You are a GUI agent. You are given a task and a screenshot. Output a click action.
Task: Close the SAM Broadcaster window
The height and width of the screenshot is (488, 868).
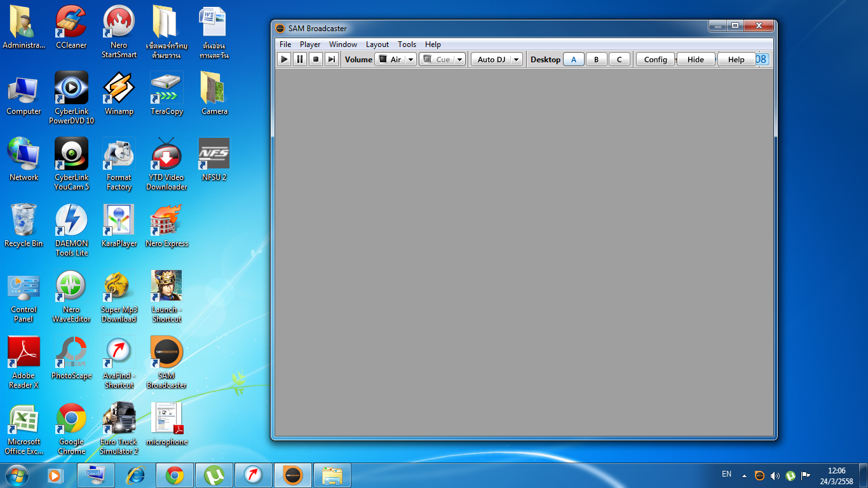(x=759, y=25)
